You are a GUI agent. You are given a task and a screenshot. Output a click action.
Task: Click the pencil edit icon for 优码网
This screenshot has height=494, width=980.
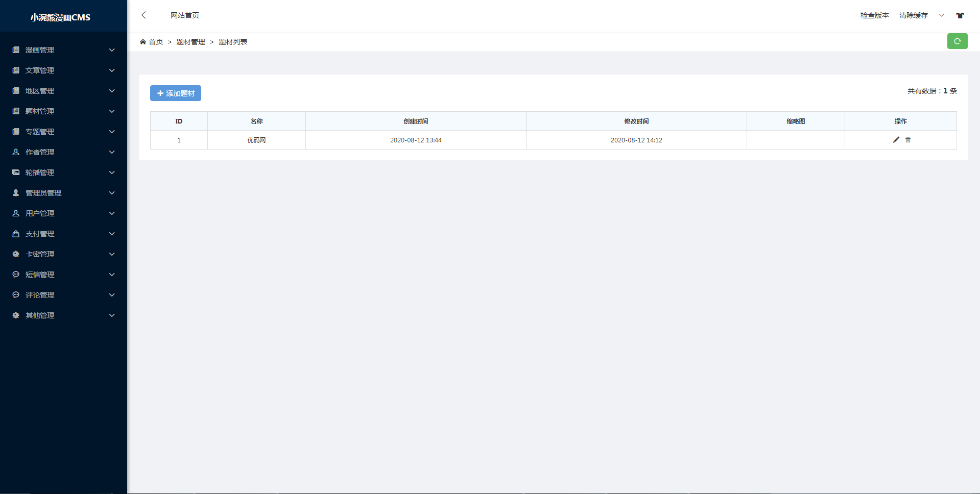point(896,140)
